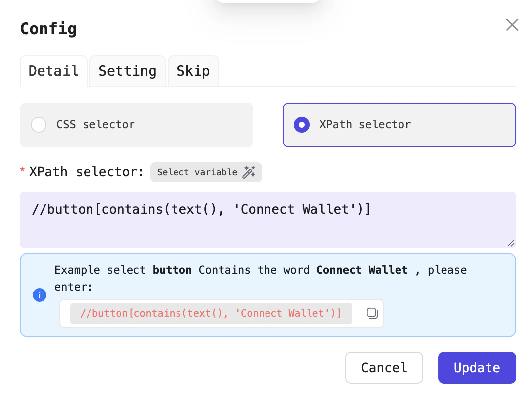Viewport: 532px width, 395px height.
Task: Click the Update button
Action: coord(477,368)
